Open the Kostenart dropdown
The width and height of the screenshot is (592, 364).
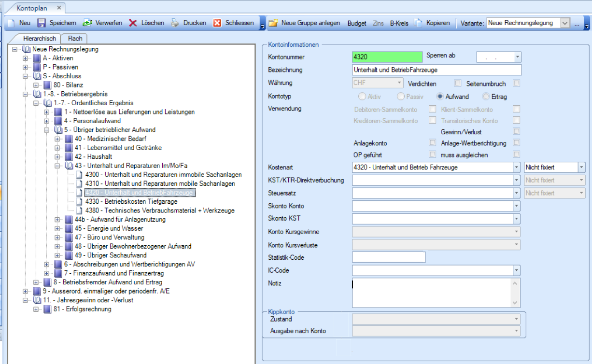[517, 168]
